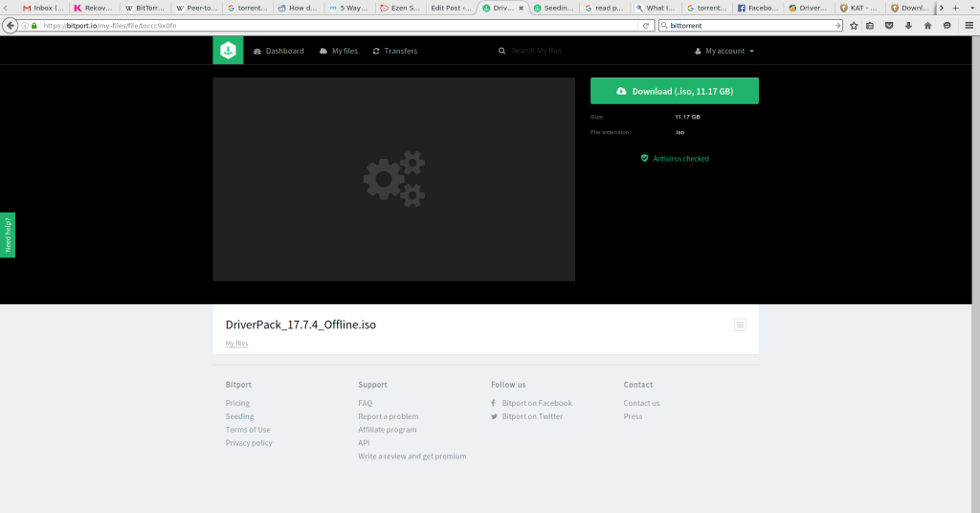
Task: Switch to the Downl... tab
Action: (x=911, y=8)
